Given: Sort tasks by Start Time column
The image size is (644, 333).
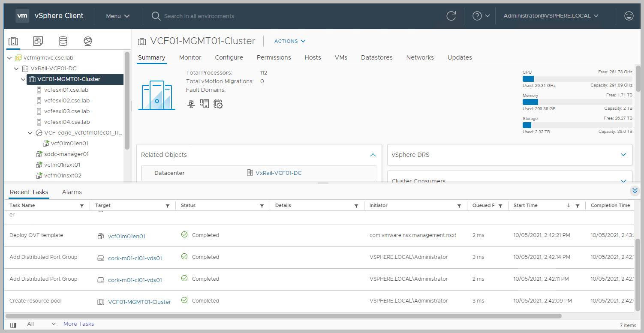Looking at the screenshot, I should click(525, 206).
